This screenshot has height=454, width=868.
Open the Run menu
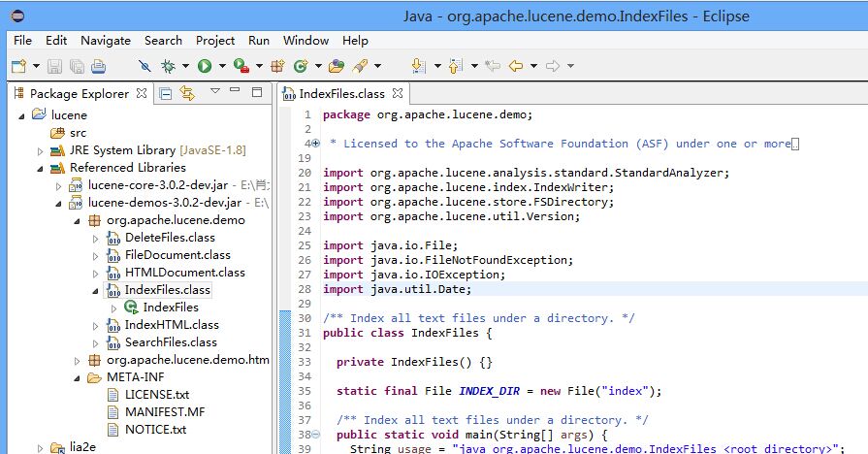[259, 41]
